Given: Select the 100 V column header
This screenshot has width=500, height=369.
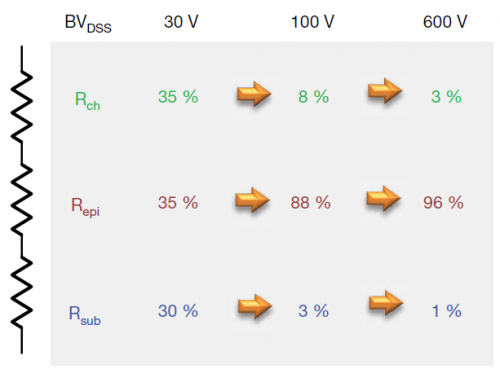Looking at the screenshot, I should click(313, 22).
